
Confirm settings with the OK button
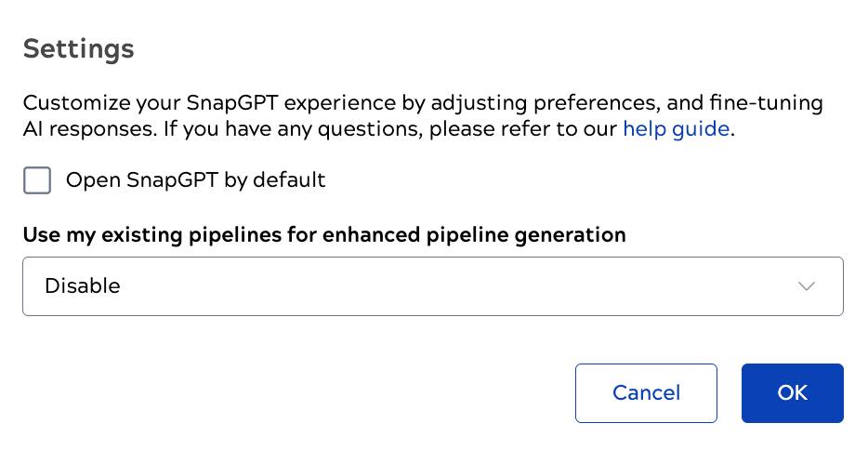[x=792, y=393]
